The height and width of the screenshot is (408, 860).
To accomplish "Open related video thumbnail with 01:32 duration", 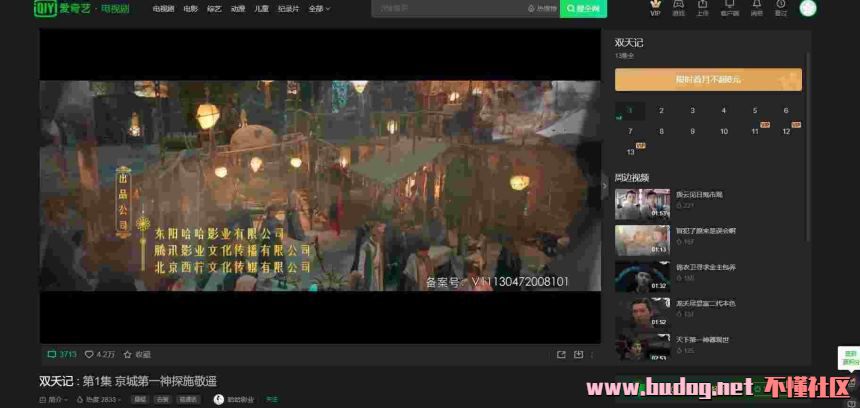I will pos(642,276).
